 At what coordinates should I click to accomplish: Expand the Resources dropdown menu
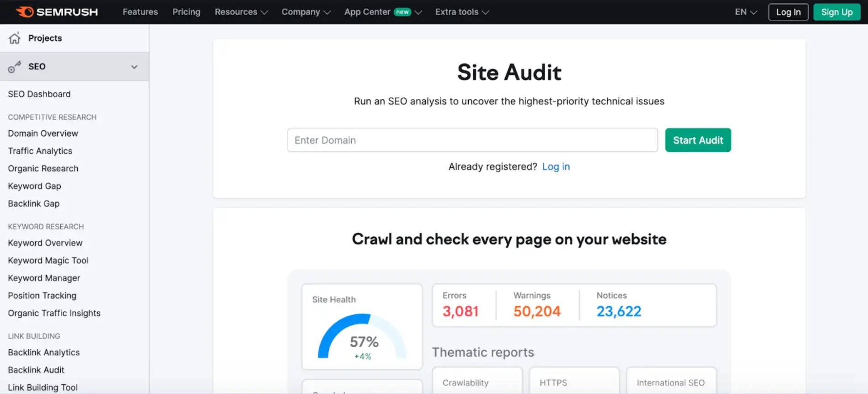pyautogui.click(x=241, y=12)
